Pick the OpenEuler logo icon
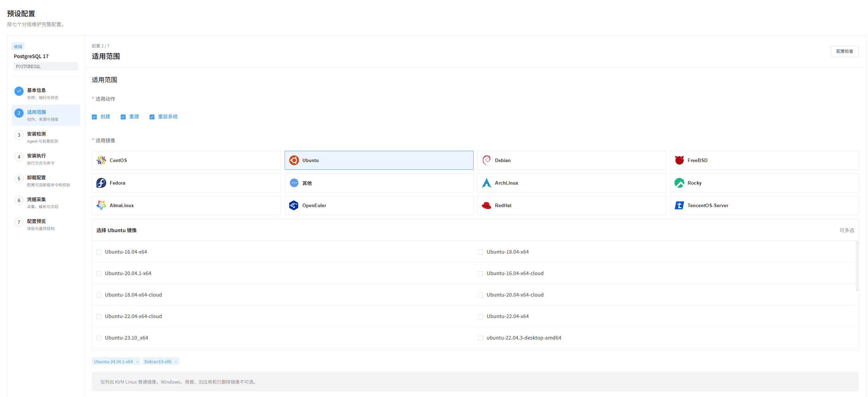Screen dimensions: 868x397 [x=294, y=205]
